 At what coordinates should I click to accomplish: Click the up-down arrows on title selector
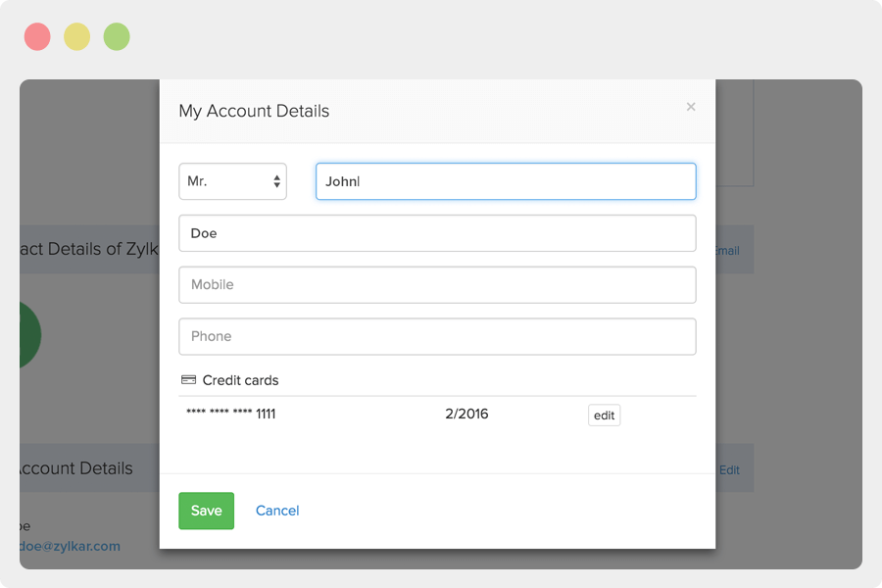tap(275, 180)
